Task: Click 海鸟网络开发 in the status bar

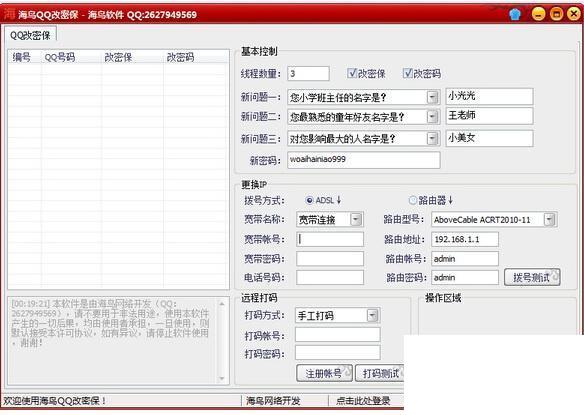Action: point(273,401)
